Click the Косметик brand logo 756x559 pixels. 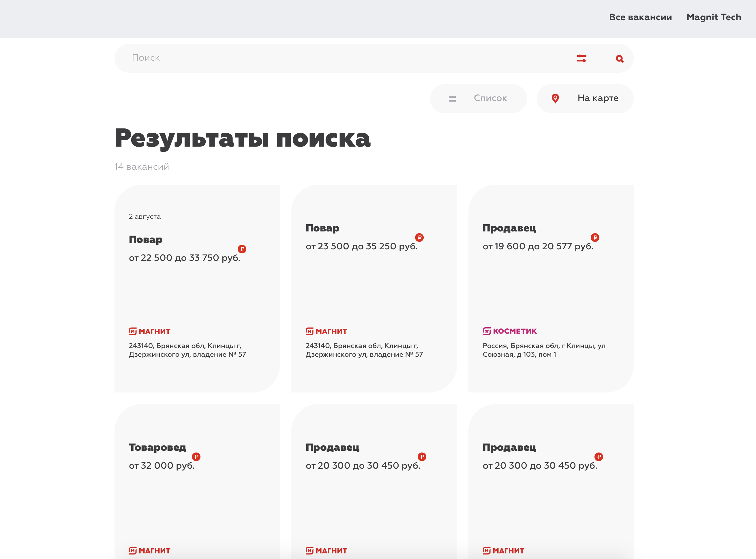click(509, 331)
